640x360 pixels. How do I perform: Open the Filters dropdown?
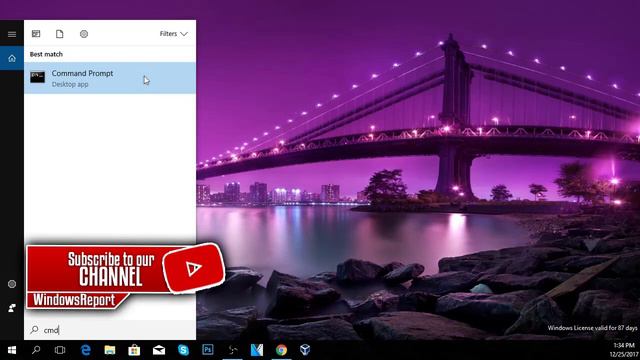[x=173, y=33]
